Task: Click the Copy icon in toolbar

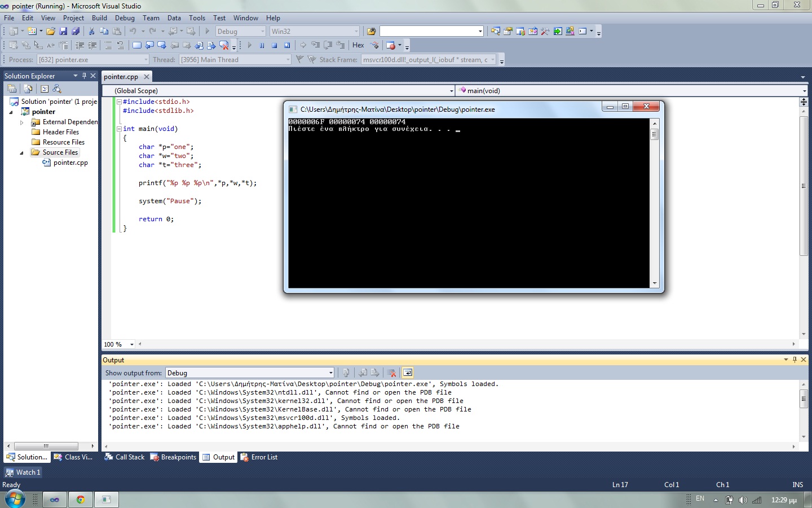Action: click(x=104, y=32)
